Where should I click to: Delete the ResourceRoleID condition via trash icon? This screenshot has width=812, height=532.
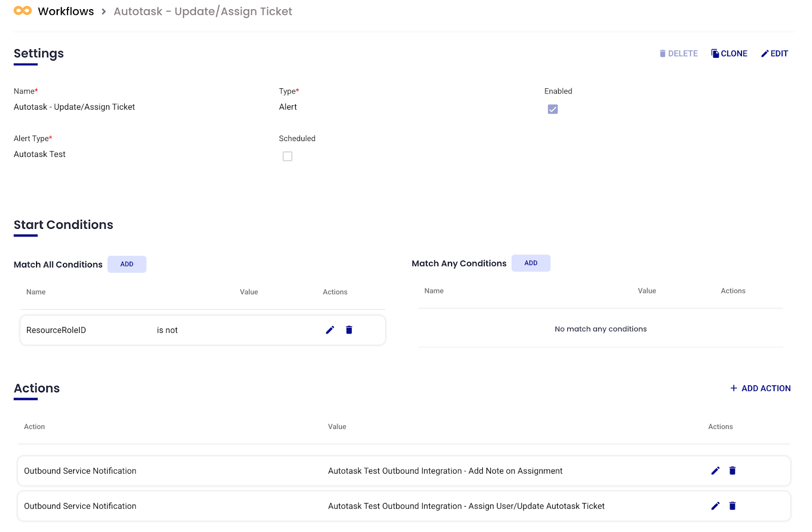349,330
